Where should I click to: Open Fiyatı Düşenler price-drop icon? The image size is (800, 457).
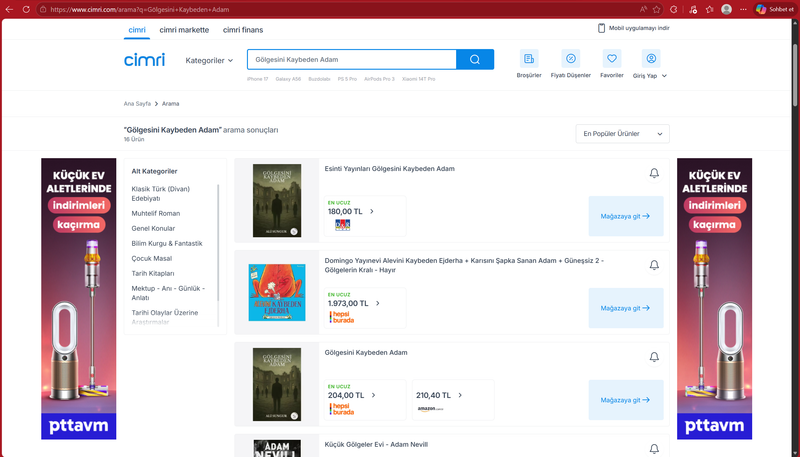tap(570, 59)
